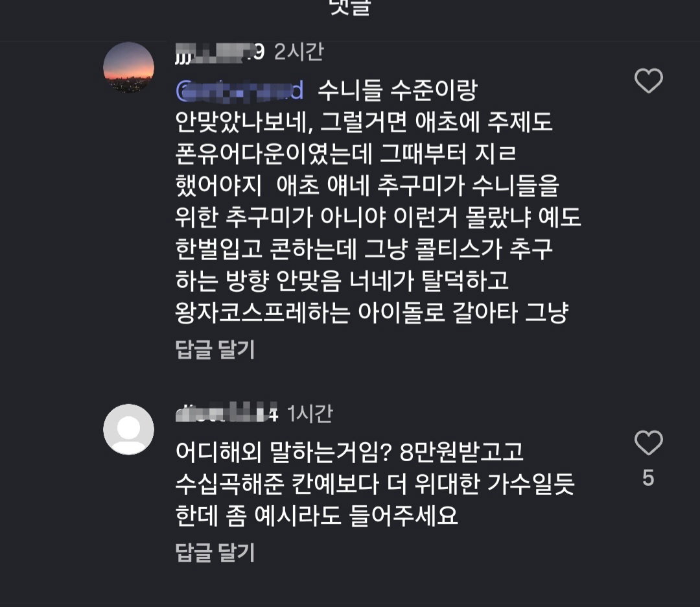Tap the line starting with 위한 추구미가
This screenshot has width=700, height=607.
click(378, 217)
